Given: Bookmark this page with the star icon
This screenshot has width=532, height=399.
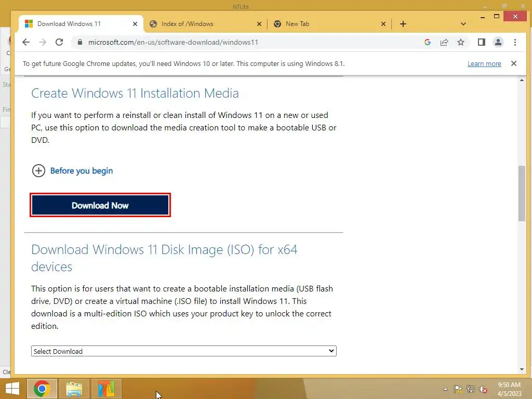Looking at the screenshot, I should (x=461, y=42).
